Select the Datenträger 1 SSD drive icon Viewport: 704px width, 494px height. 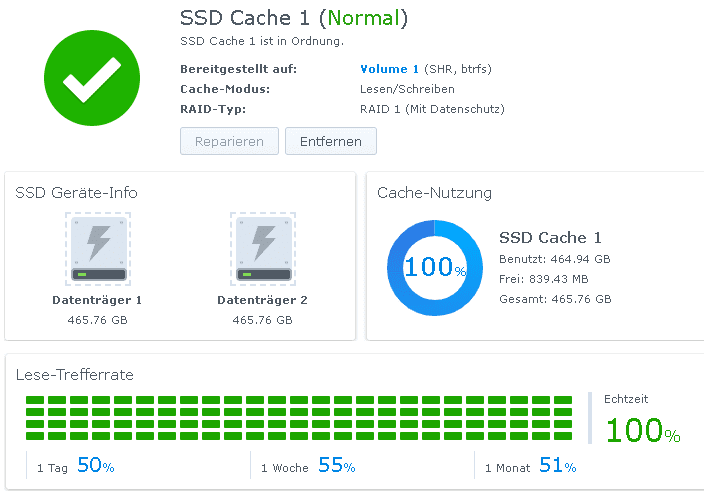[x=97, y=249]
